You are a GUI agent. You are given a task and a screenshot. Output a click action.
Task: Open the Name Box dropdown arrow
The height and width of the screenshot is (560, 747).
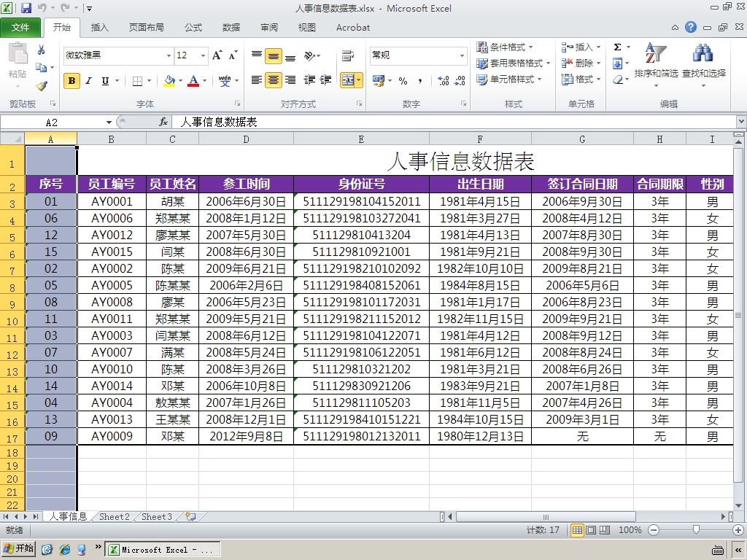(x=109, y=122)
